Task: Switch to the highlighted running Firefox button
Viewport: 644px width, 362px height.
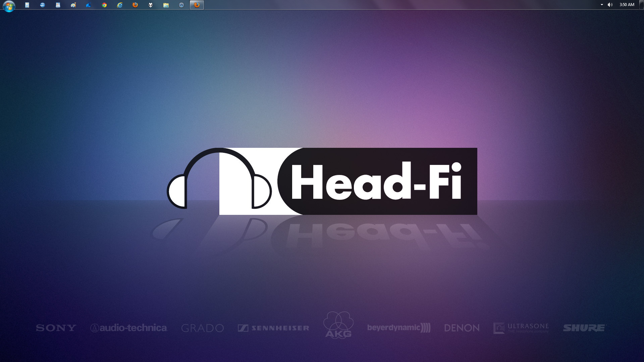Action: tap(197, 5)
